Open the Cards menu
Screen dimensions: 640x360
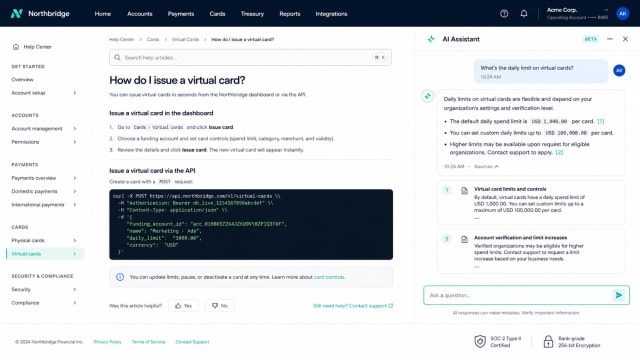tap(217, 14)
